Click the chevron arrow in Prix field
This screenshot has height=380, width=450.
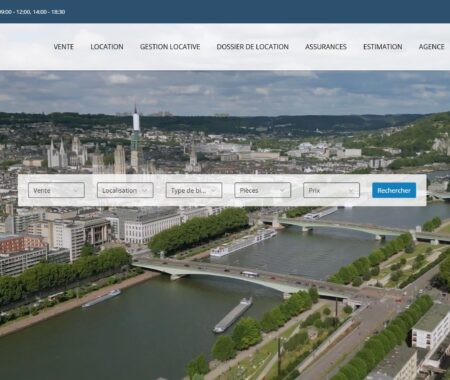click(351, 191)
